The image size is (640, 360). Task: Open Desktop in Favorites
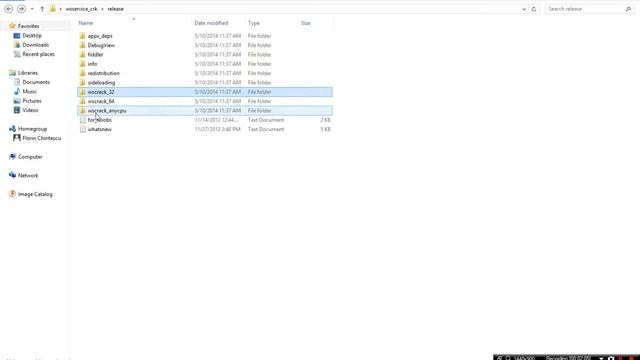point(32,36)
